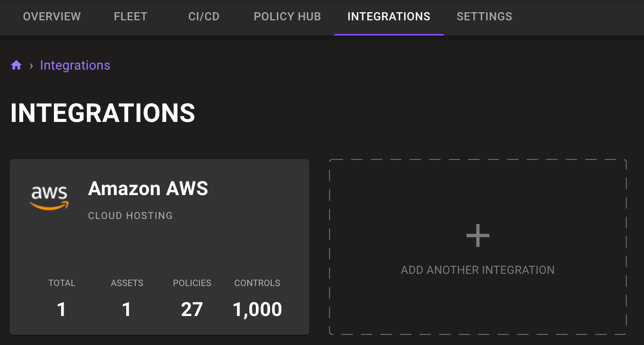This screenshot has height=345, width=644.
Task: Select the Amazon AWS integration card
Action: click(x=159, y=246)
